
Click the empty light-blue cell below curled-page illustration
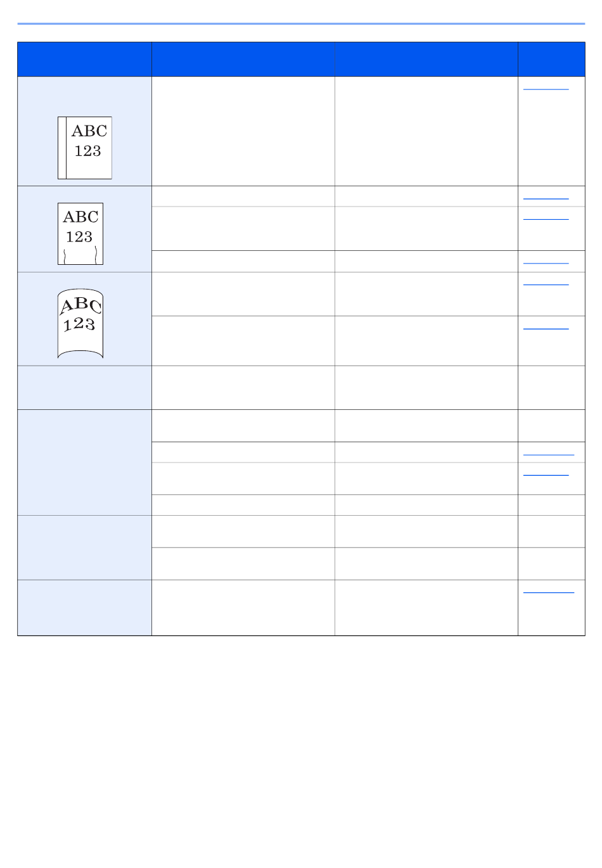coord(84,388)
